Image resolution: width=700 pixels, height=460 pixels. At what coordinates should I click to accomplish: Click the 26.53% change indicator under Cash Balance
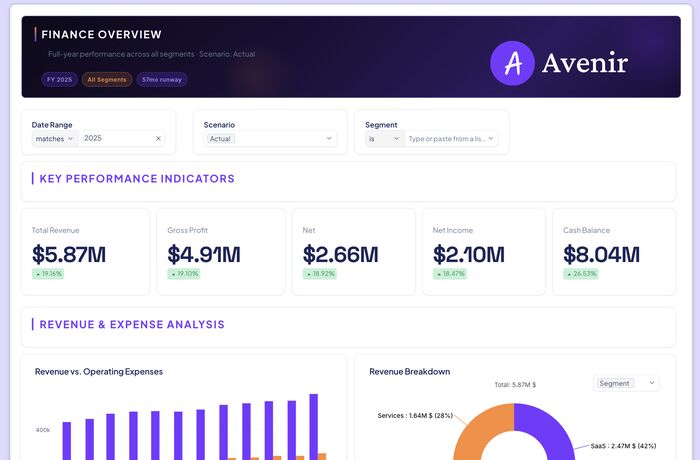tap(581, 274)
